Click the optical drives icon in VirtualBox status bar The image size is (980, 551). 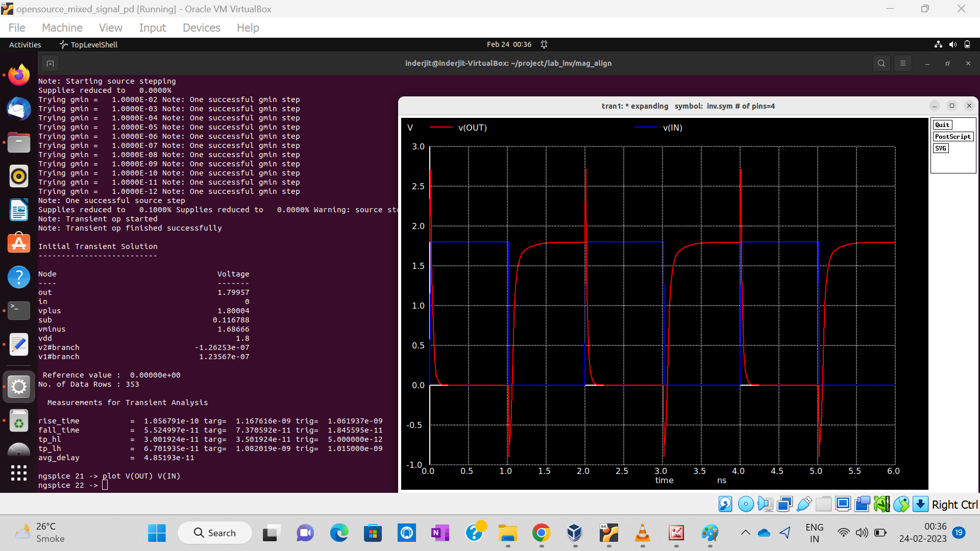pos(746,504)
